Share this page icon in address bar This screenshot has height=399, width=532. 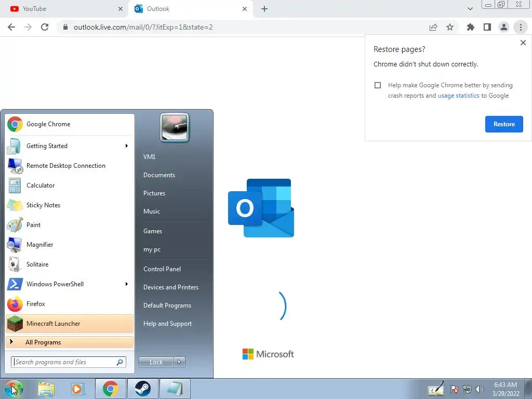pyautogui.click(x=433, y=27)
